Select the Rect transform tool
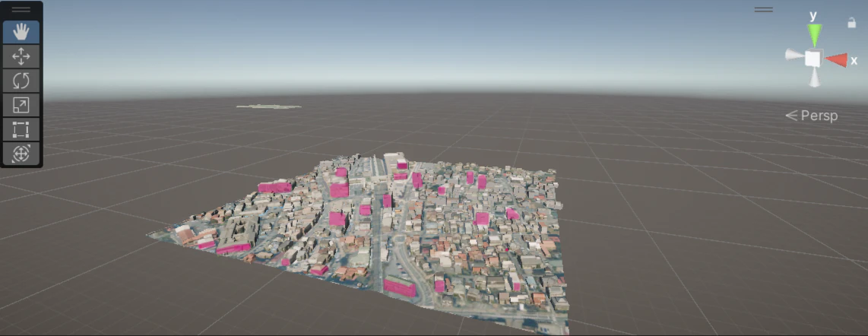Image resolution: width=868 pixels, height=336 pixels. (x=21, y=129)
